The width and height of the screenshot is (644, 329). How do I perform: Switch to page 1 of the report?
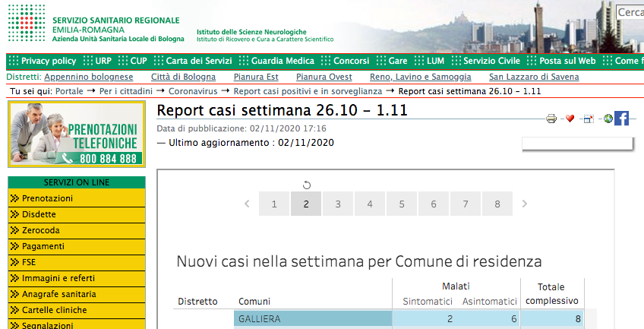tap(274, 204)
